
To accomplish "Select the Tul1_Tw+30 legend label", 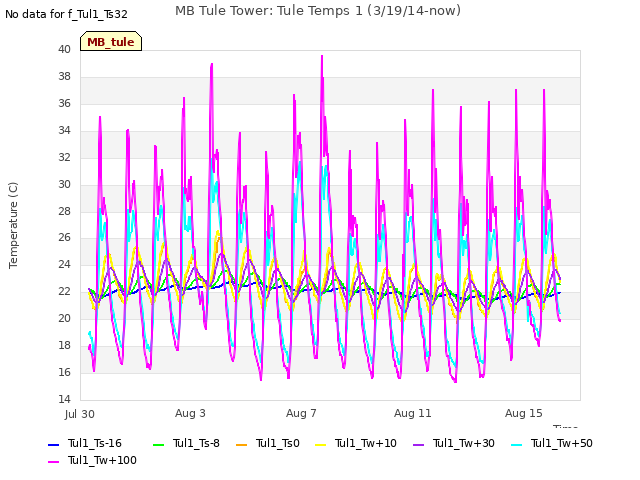I will 464,443.
